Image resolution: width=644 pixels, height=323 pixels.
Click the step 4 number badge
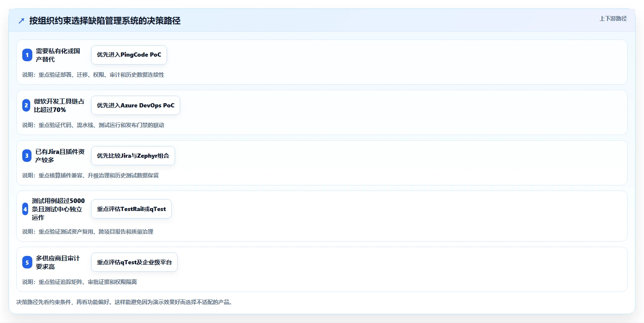click(25, 209)
